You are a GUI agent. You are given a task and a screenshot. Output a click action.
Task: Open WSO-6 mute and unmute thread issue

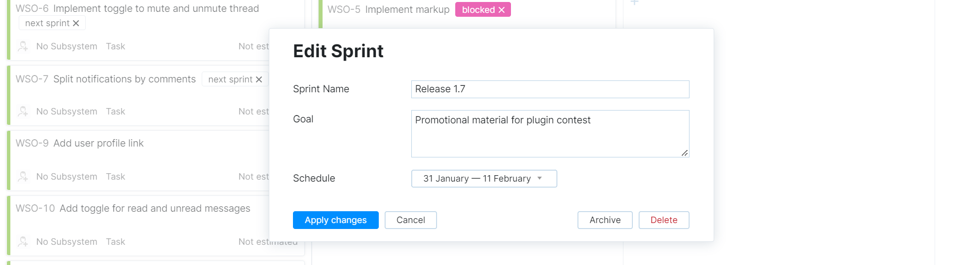pyautogui.click(x=156, y=8)
